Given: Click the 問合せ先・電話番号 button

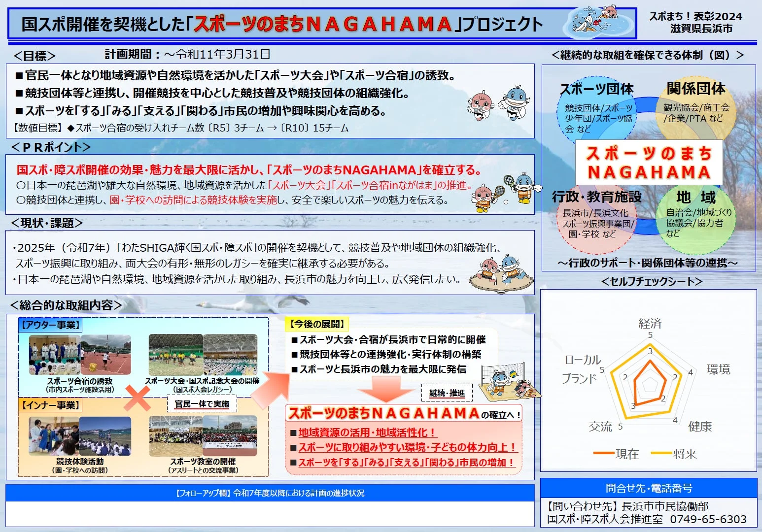Looking at the screenshot, I should coord(648,489).
